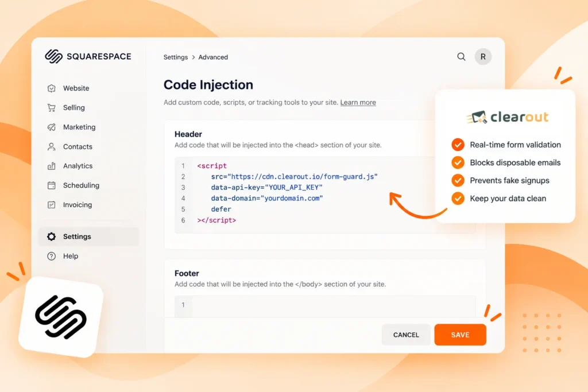Click Prevents fake signups text
588x392 pixels.
(510, 180)
